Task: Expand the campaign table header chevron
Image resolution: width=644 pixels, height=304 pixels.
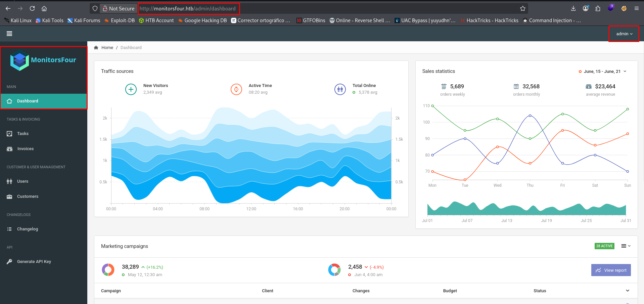Action: point(628,291)
